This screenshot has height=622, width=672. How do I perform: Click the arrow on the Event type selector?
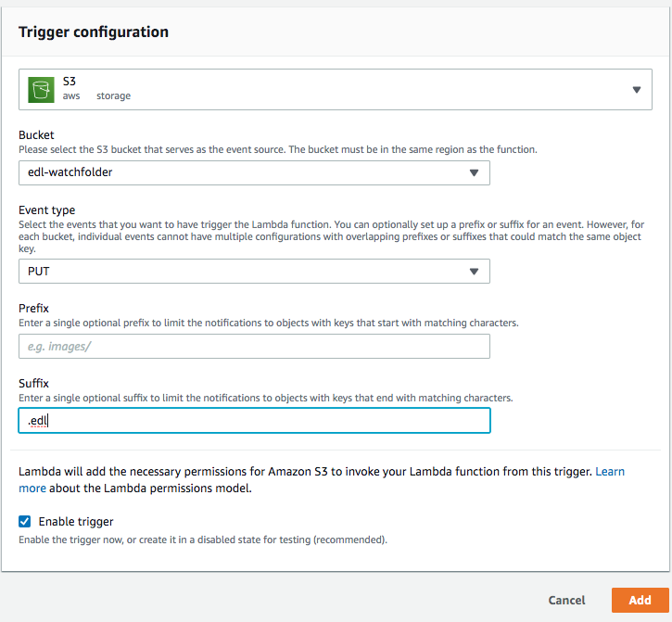(x=474, y=272)
